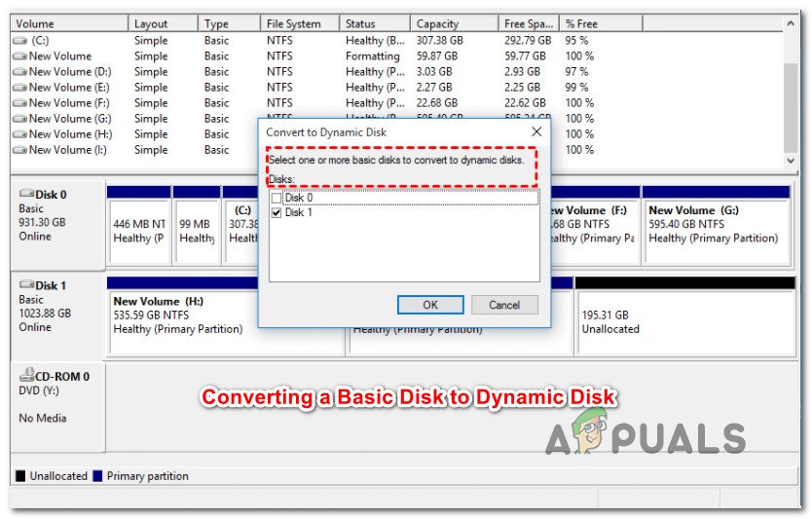Click the Disk 1 drive icon in lower pane
The image size is (812, 519).
coord(26,284)
